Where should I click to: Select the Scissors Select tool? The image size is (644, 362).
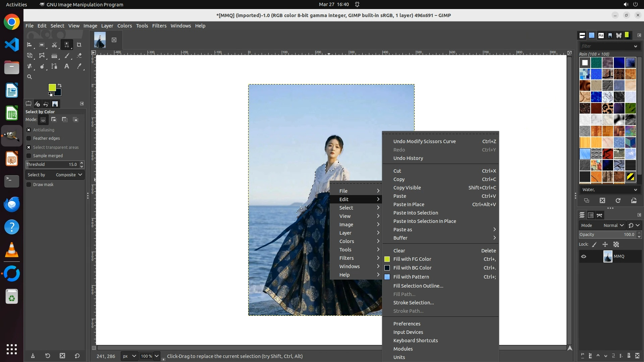[x=54, y=45]
